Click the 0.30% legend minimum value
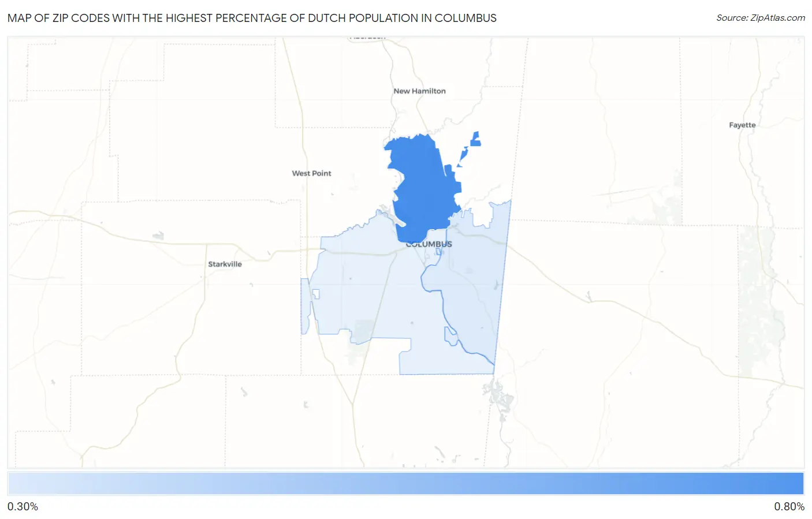 (23, 506)
